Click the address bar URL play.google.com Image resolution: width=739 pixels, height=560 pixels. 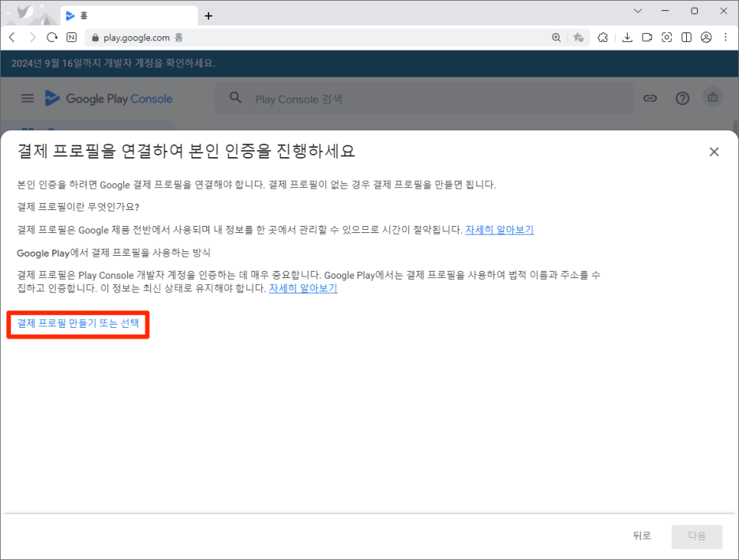(137, 38)
